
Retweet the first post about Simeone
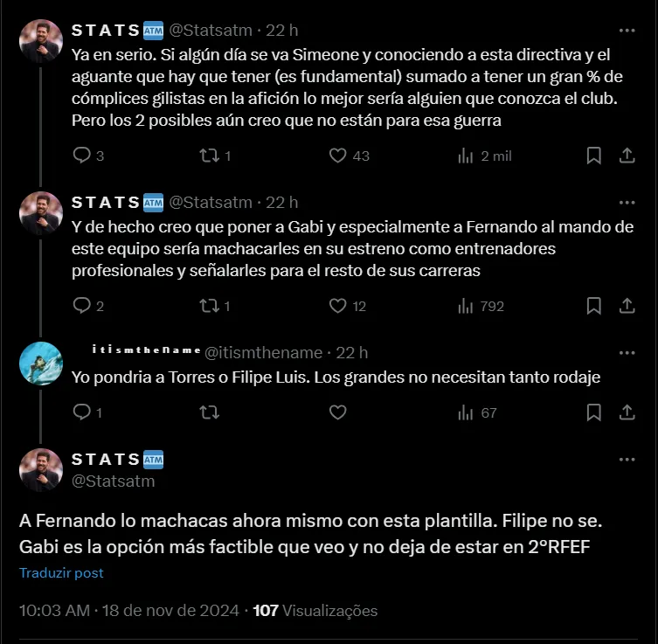(x=209, y=156)
